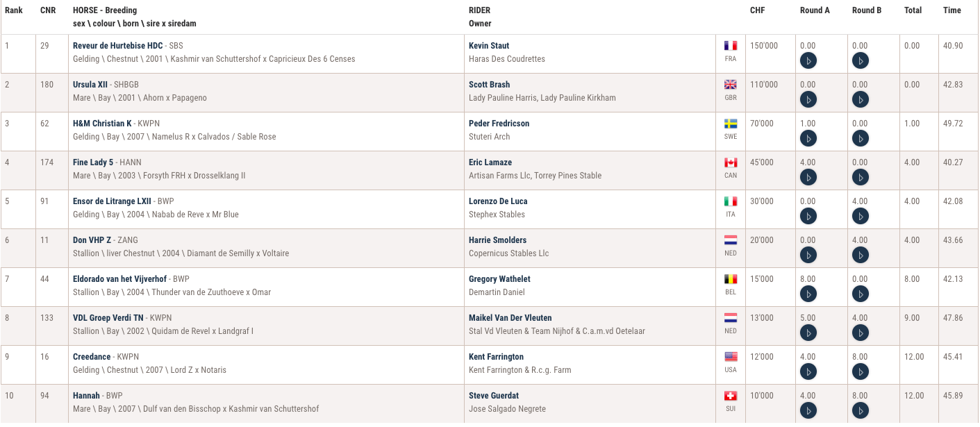Image resolution: width=980 pixels, height=427 pixels.
Task: Play Gregory Wathelet's Round B video
Action: coord(860,294)
